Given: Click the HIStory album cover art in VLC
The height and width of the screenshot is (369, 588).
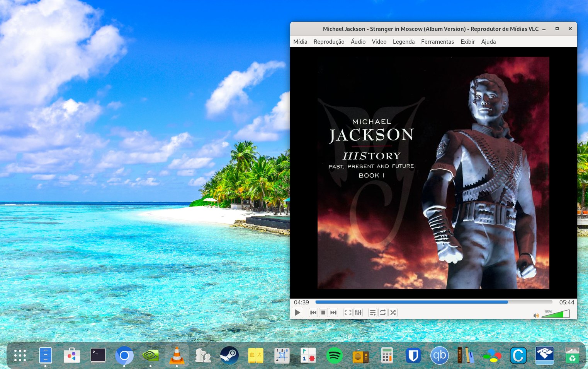Looking at the screenshot, I should (433, 173).
